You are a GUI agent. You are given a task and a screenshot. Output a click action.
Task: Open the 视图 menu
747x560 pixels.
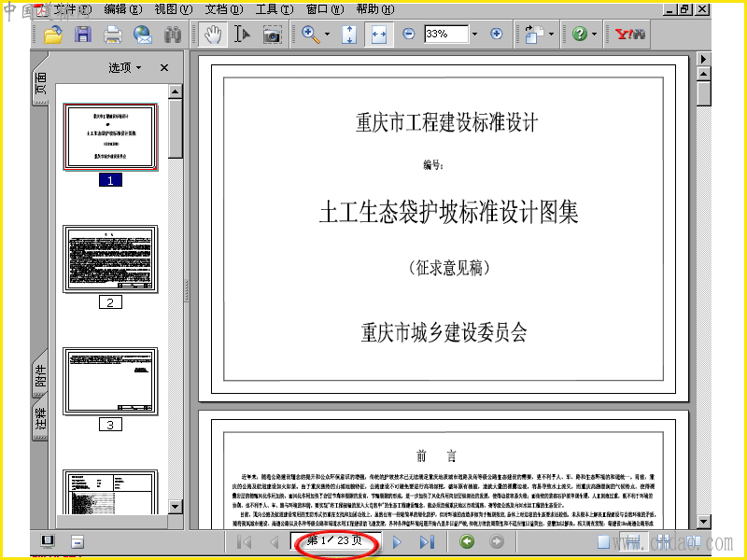[x=174, y=9]
